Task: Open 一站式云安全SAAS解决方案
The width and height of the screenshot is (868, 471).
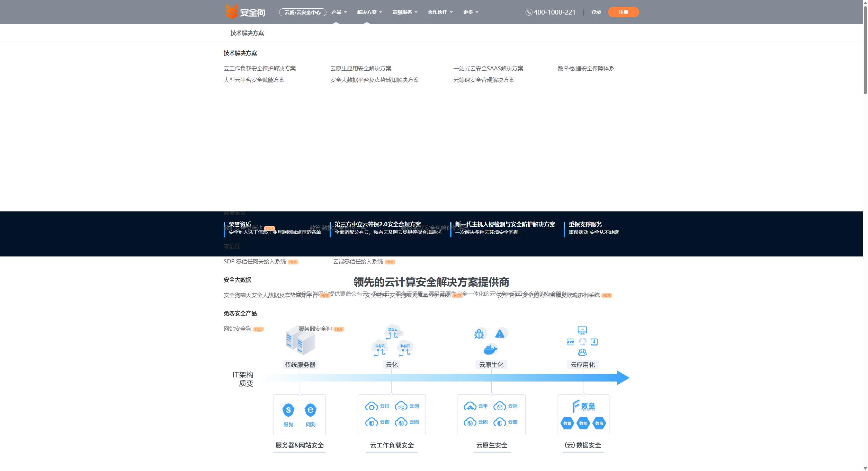Action: click(x=489, y=69)
